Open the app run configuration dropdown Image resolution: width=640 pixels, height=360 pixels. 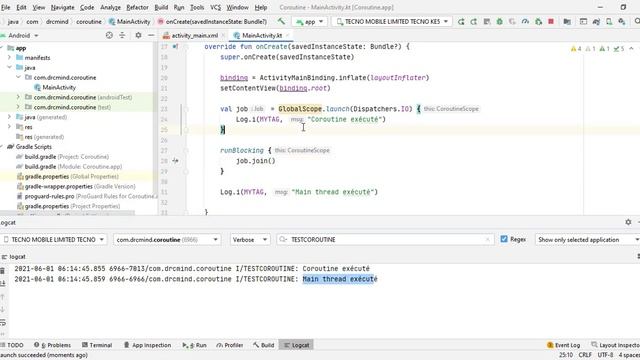click(309, 22)
